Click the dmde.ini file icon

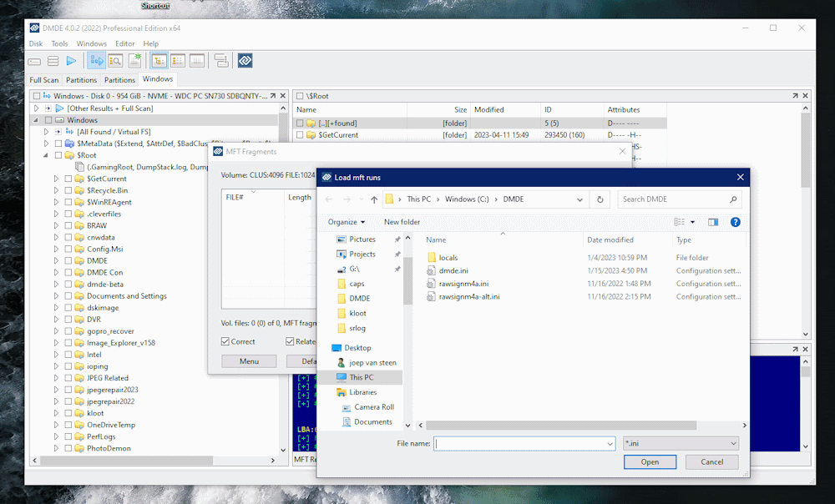431,270
